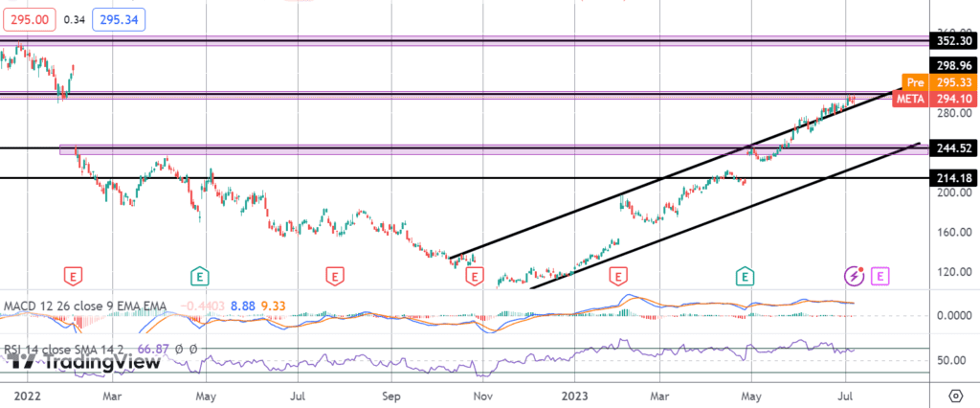Click red earnings marker before March 2022
The width and height of the screenshot is (980, 408).
(72, 276)
